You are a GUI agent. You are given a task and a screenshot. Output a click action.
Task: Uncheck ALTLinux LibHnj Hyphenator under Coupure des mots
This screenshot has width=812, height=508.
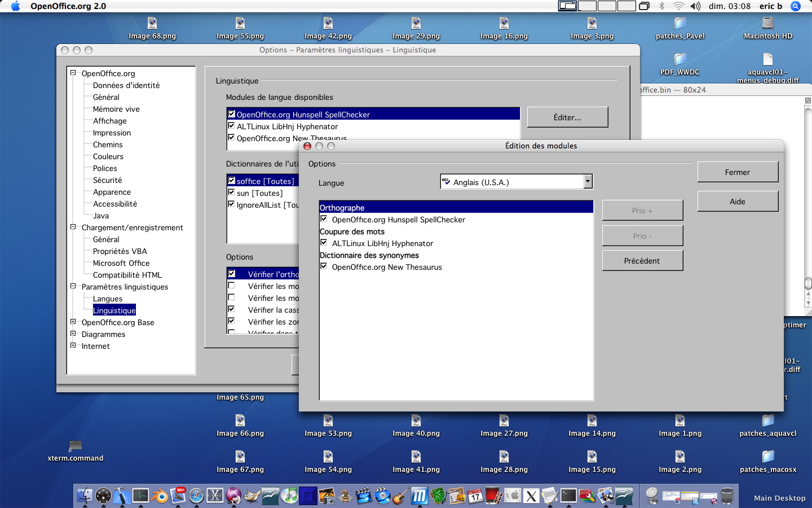pos(324,242)
